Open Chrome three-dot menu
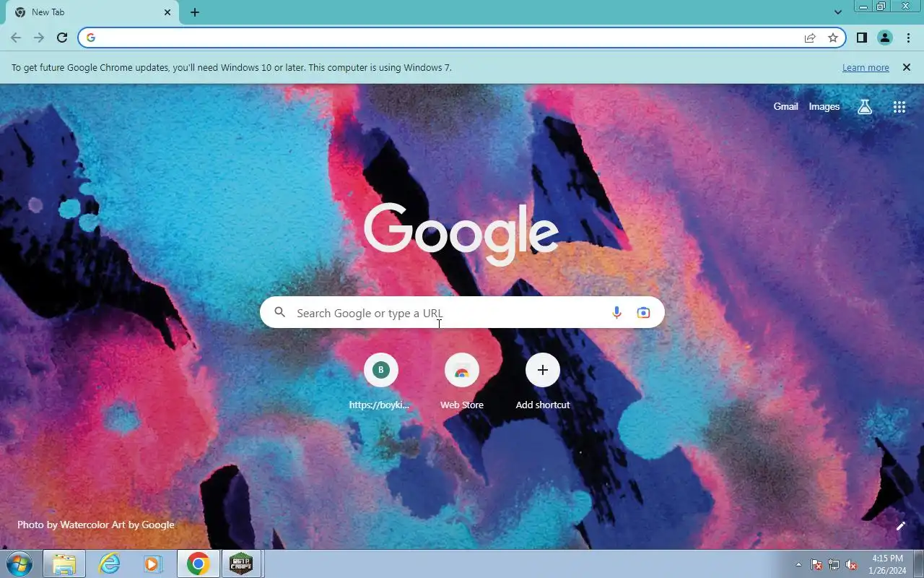Viewport: 924px width, 578px height. pyautogui.click(x=908, y=38)
